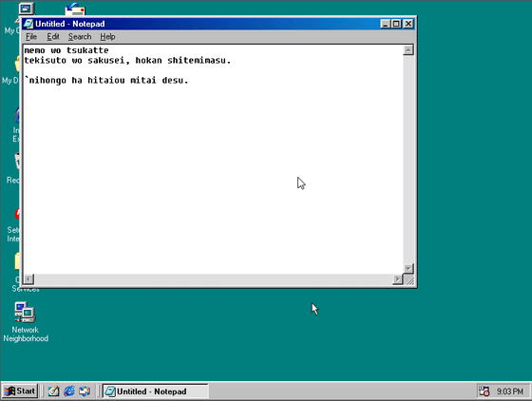Open the Help menu

pos(107,37)
